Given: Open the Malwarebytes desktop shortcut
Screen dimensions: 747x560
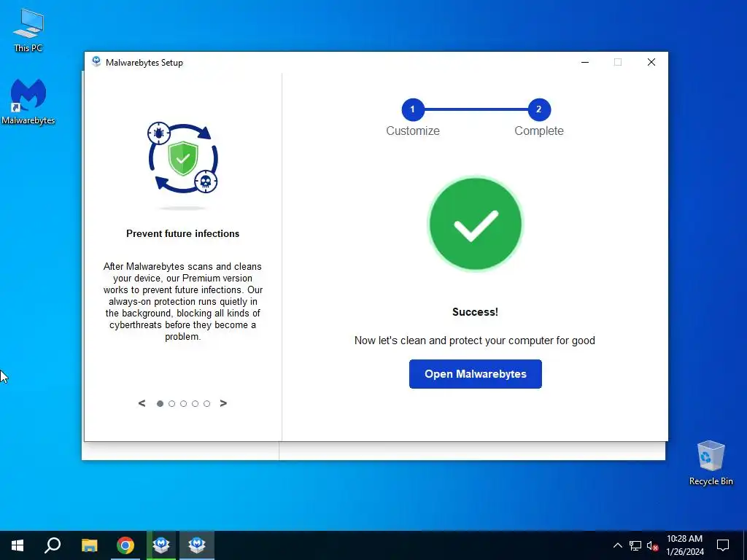Looking at the screenshot, I should pyautogui.click(x=28, y=102).
